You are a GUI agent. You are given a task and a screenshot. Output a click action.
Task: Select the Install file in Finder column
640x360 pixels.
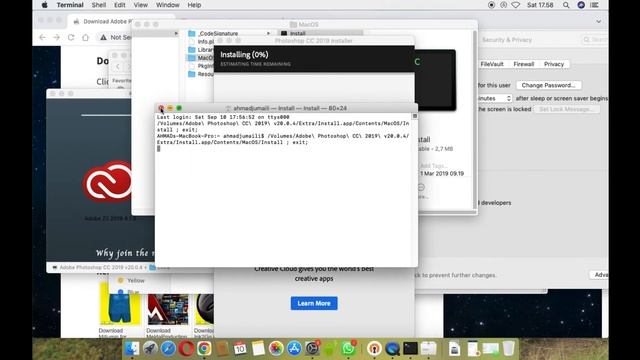click(x=320, y=33)
